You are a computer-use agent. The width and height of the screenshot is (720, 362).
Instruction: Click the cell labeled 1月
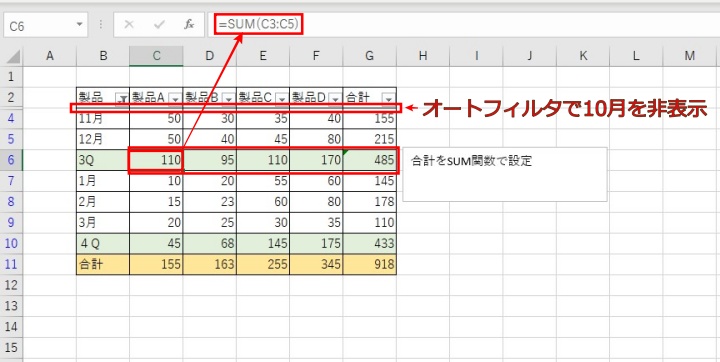[103, 181]
